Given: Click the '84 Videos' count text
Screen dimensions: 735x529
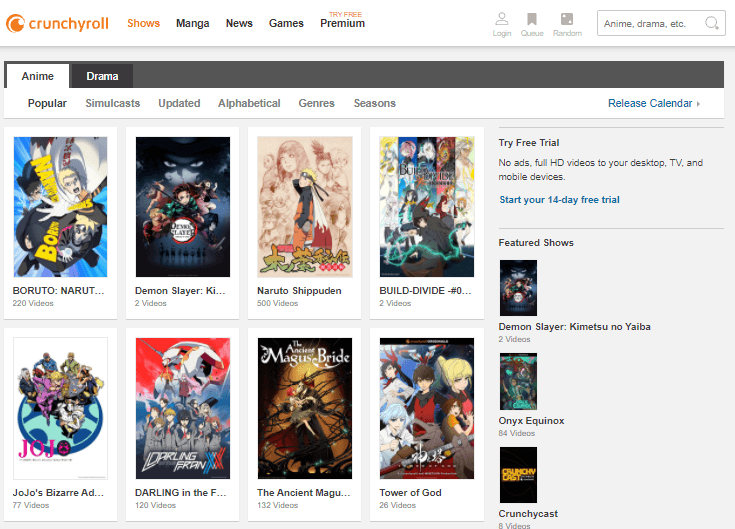Looking at the screenshot, I should click(x=517, y=433).
